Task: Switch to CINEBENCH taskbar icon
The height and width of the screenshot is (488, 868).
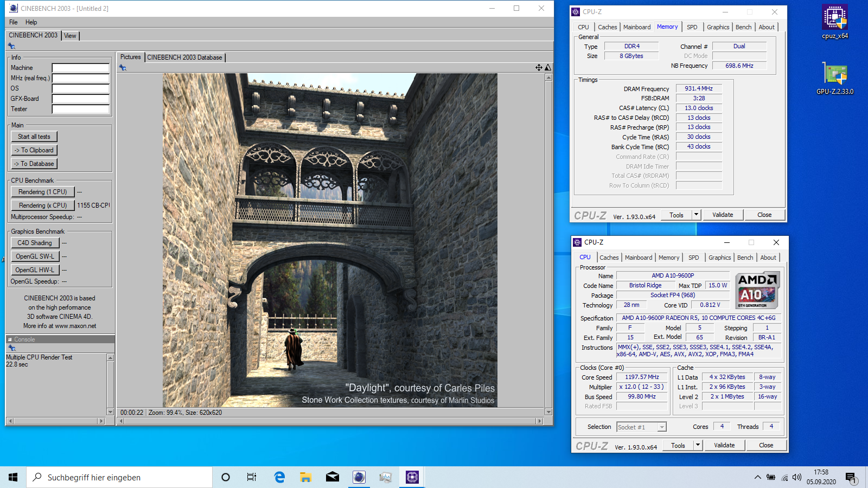Action: click(x=359, y=477)
